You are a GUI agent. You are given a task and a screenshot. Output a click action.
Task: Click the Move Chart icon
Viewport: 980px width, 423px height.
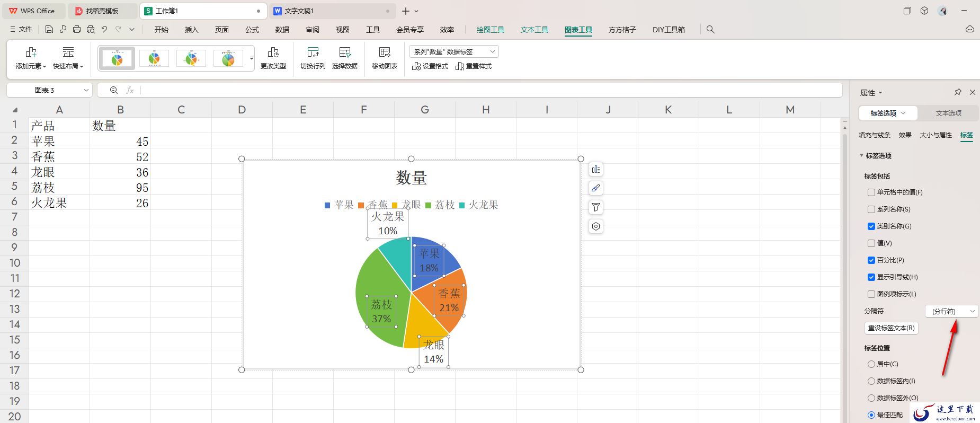coord(385,52)
